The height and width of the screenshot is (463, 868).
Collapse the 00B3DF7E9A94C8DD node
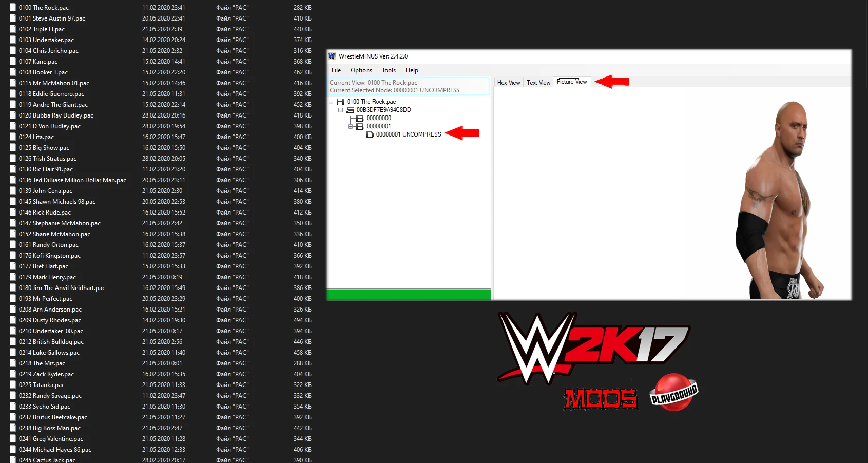click(340, 110)
